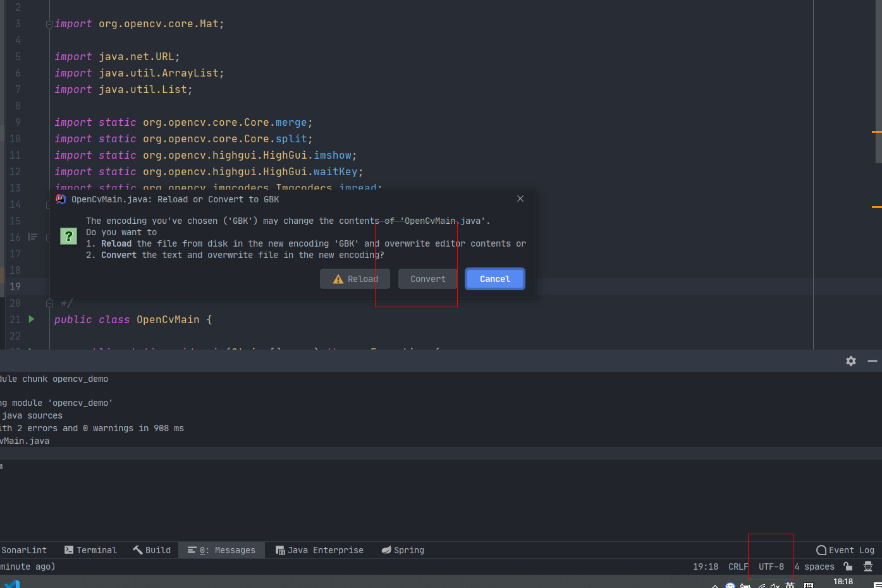The width and height of the screenshot is (882, 588).
Task: Close the encoding dialog with the X
Action: (520, 199)
